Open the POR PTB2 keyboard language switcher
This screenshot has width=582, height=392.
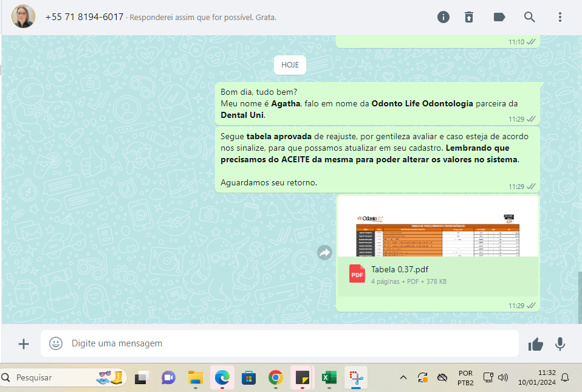(465, 377)
